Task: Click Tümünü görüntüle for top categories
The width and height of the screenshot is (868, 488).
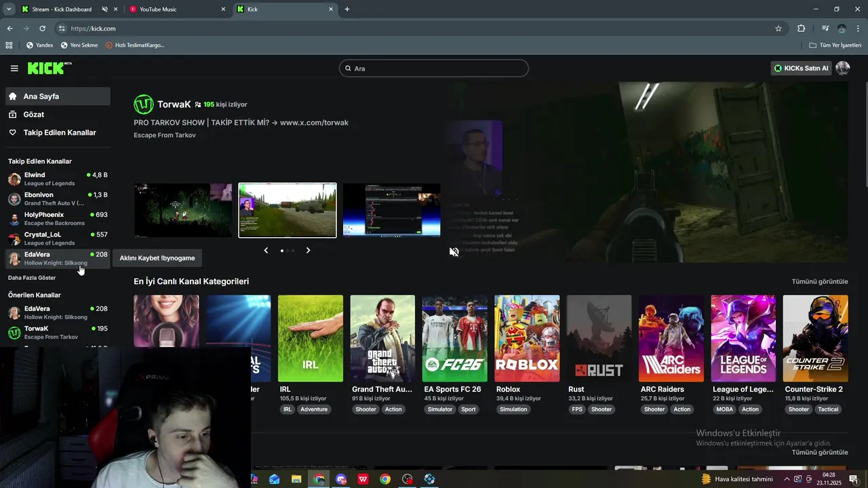Action: (820, 281)
